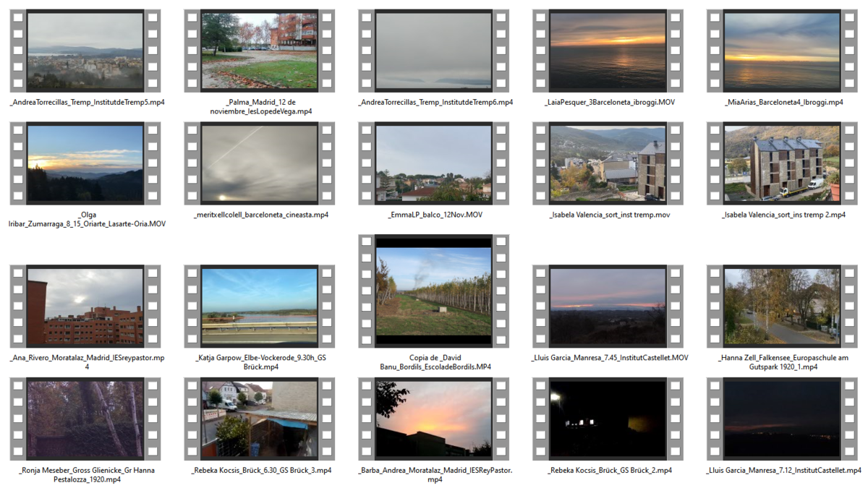Select Olga Iribar Zumarraga video file

(85, 163)
